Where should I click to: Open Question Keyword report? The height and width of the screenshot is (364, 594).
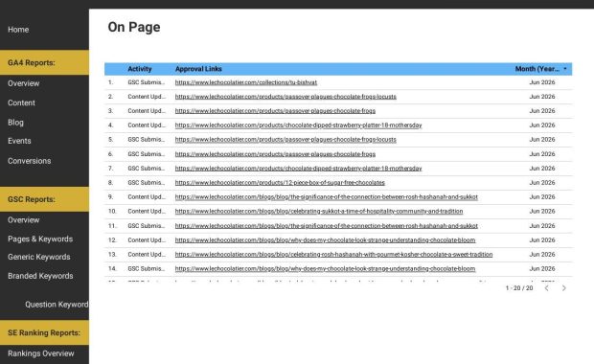[57, 305]
